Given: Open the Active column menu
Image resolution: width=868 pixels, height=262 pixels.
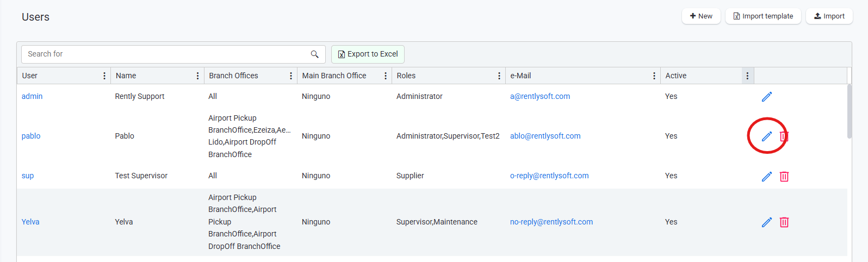Looking at the screenshot, I should pyautogui.click(x=747, y=76).
